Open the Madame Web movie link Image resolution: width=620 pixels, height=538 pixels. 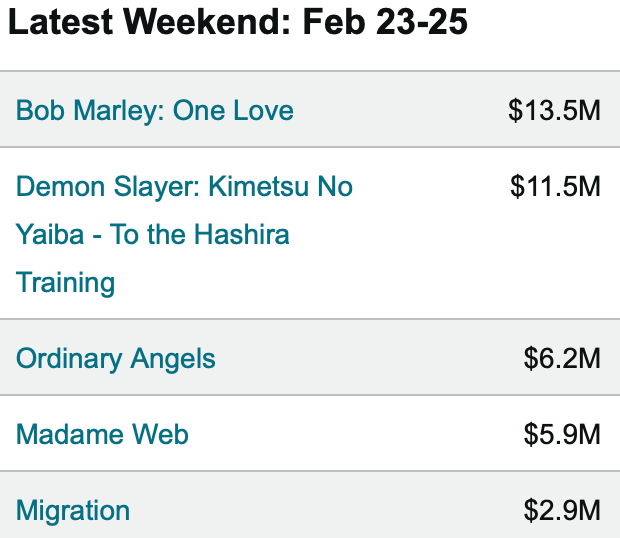[102, 434]
